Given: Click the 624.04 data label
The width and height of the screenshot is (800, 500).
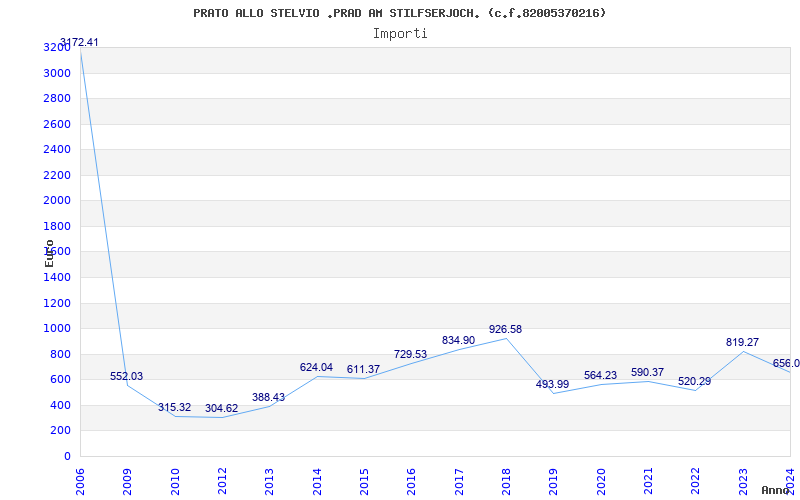Looking at the screenshot, I should coord(316,367).
